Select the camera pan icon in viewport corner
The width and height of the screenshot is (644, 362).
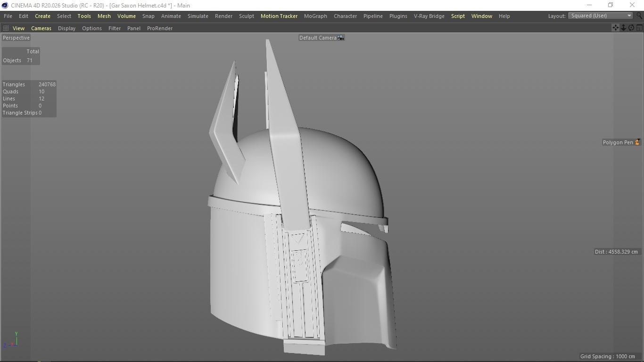click(615, 27)
